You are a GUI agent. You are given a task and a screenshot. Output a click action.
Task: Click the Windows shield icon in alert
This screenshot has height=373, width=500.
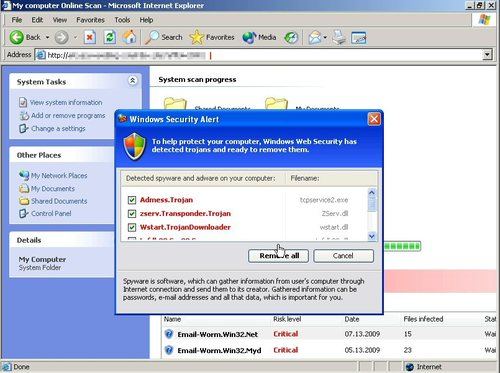(135, 146)
